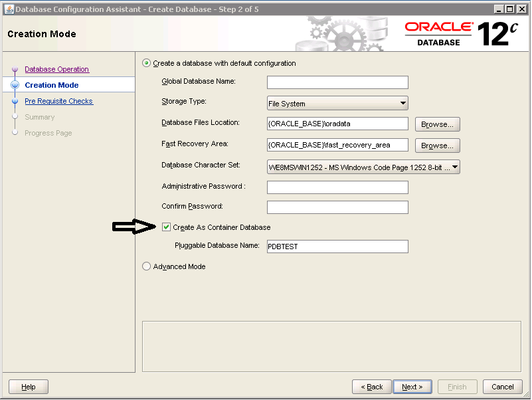
Task: Open the Database Operation step link
Action: [56, 69]
